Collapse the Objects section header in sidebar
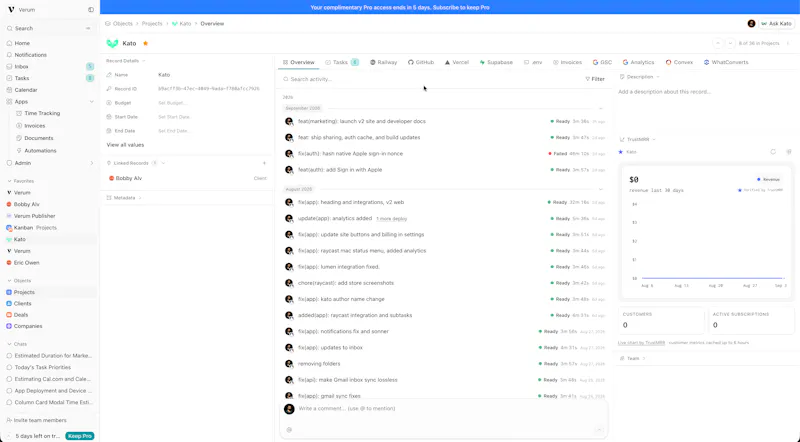Screen dimensions: 800x442 click(x=19, y=281)
